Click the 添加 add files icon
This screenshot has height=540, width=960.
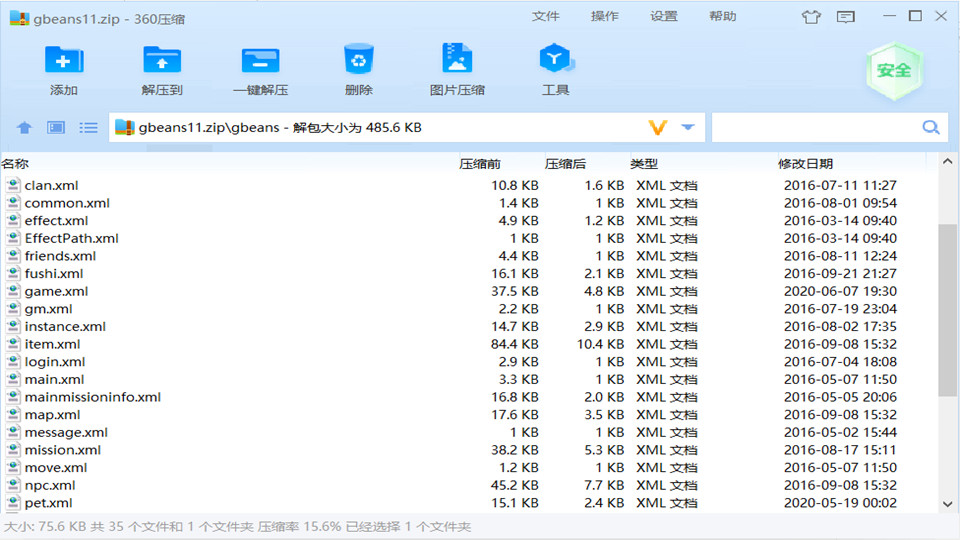(x=64, y=61)
